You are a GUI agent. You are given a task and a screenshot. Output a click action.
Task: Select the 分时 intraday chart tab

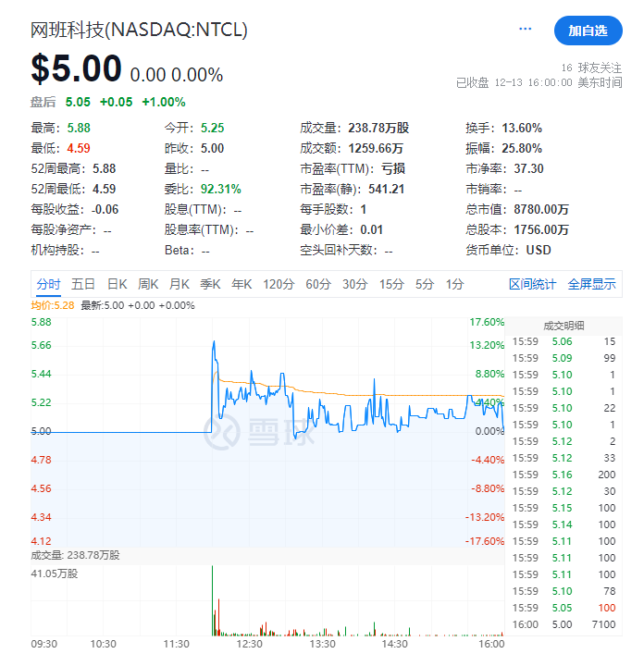pos(48,284)
